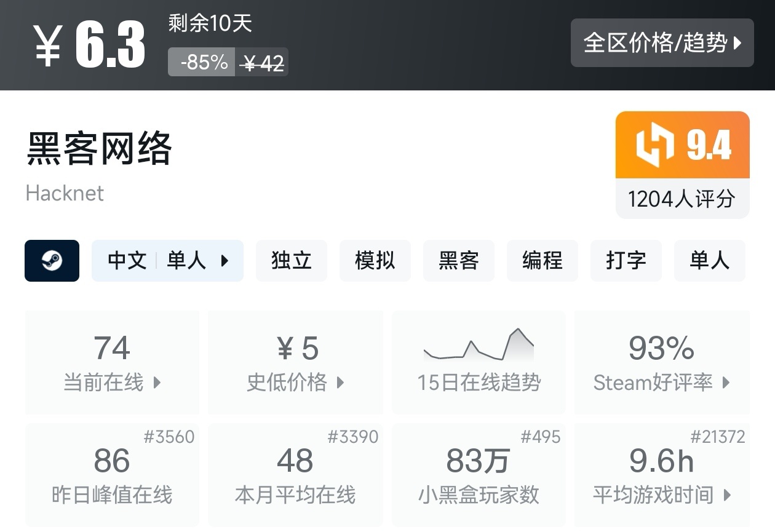
Task: Select the 黑客 tag
Action: (458, 261)
